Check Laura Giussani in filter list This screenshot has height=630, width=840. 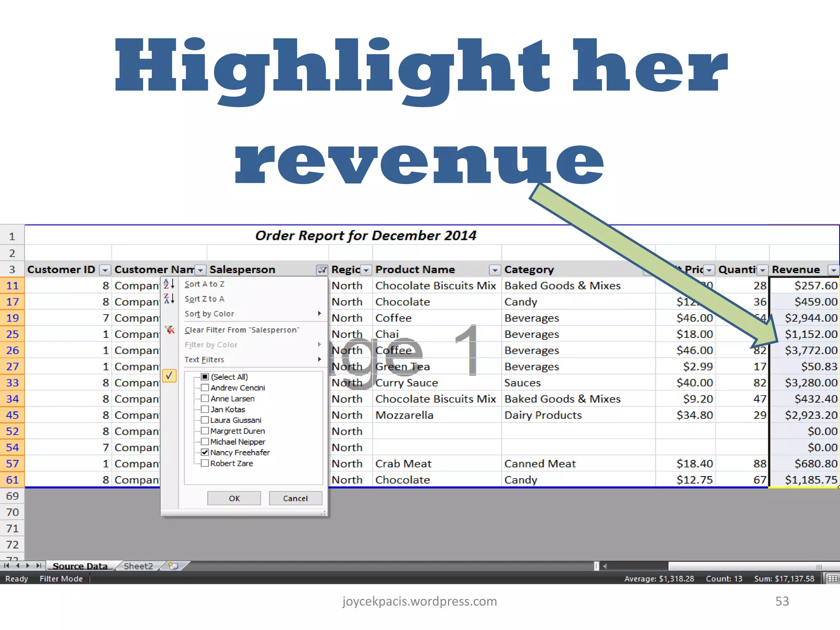click(x=205, y=420)
